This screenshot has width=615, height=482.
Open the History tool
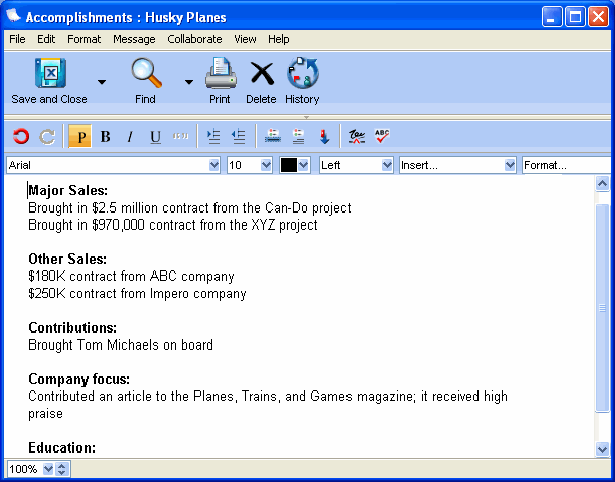tap(302, 75)
